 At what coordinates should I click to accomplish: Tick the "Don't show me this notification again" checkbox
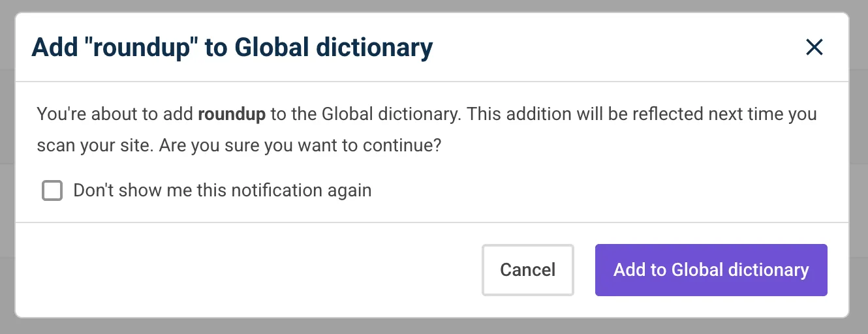[52, 190]
